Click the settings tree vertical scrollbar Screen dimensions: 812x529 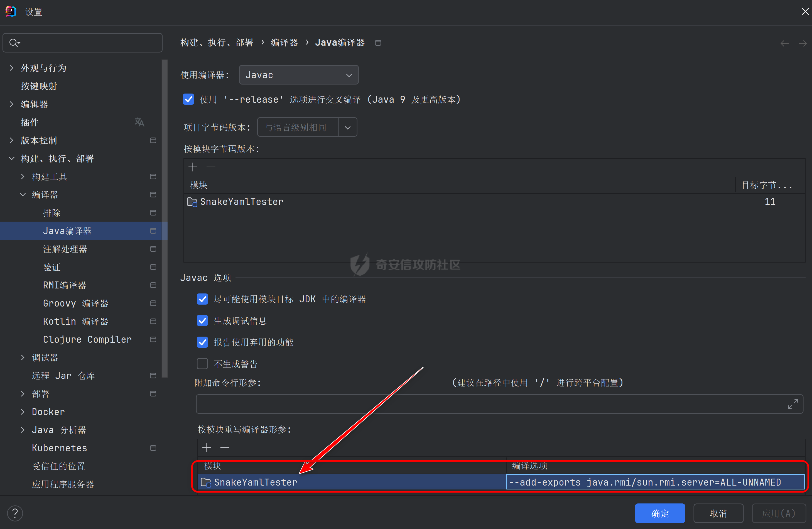(x=165, y=219)
